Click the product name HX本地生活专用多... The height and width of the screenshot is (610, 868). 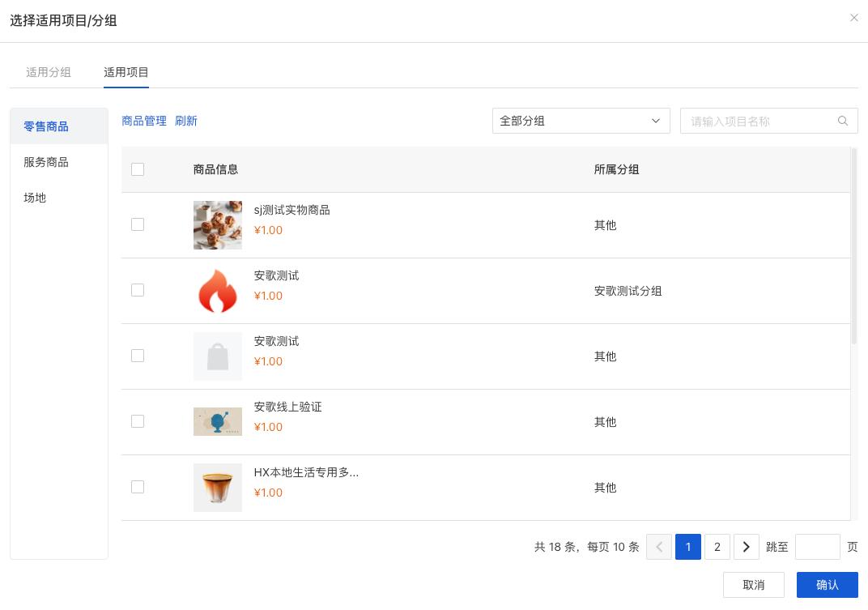point(306,472)
